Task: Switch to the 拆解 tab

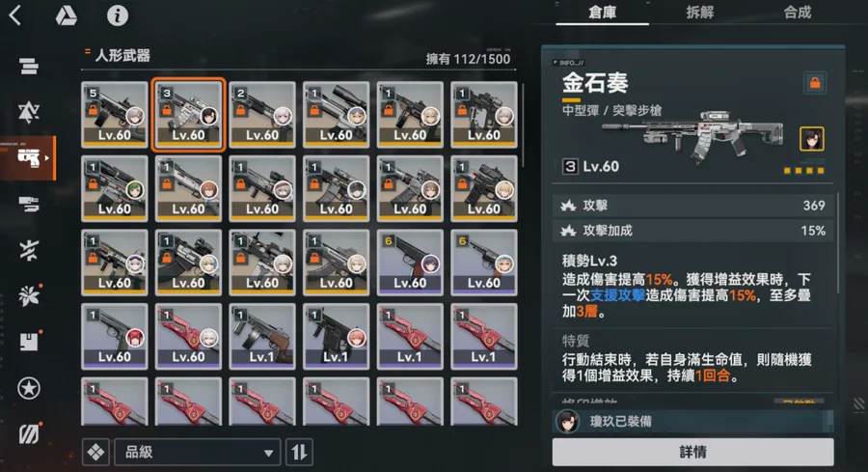Action: click(700, 13)
